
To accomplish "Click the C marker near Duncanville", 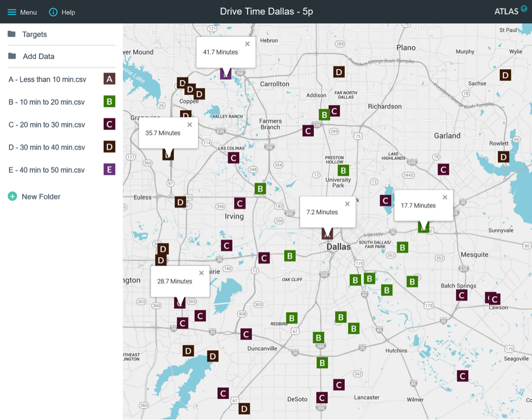I will click(246, 334).
